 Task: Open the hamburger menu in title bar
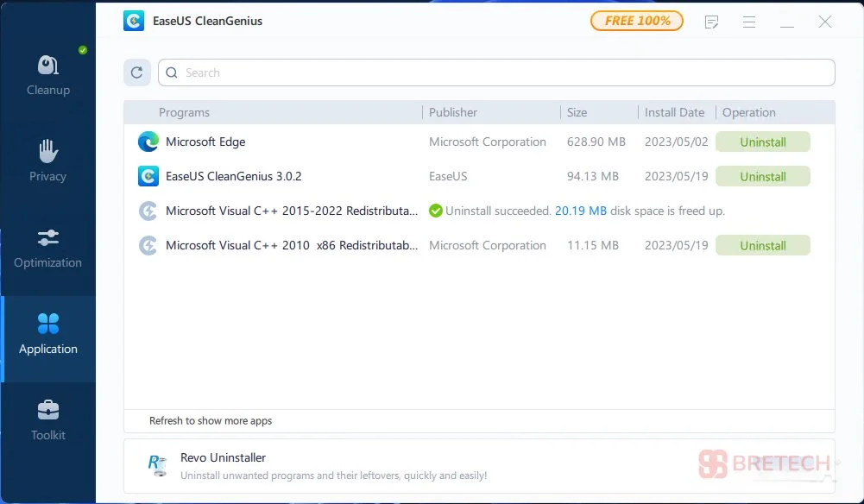(x=749, y=22)
